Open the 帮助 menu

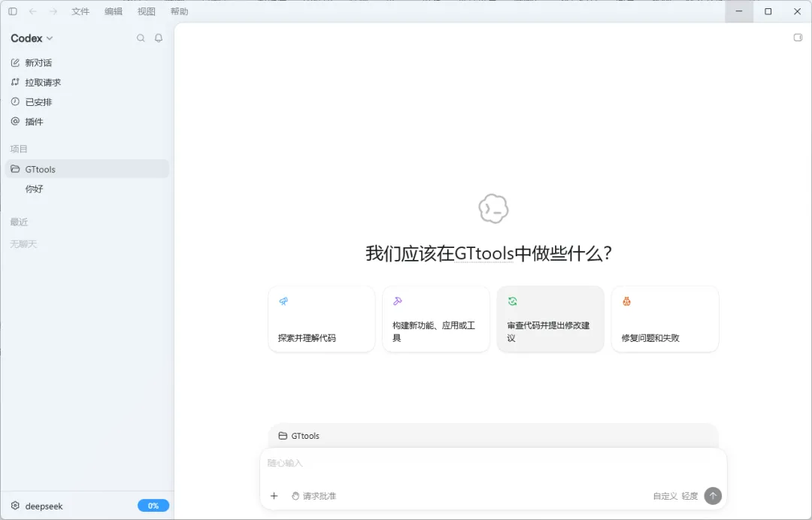179,11
